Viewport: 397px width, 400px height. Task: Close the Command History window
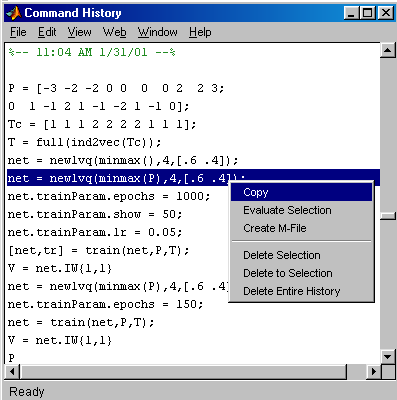tap(386, 13)
